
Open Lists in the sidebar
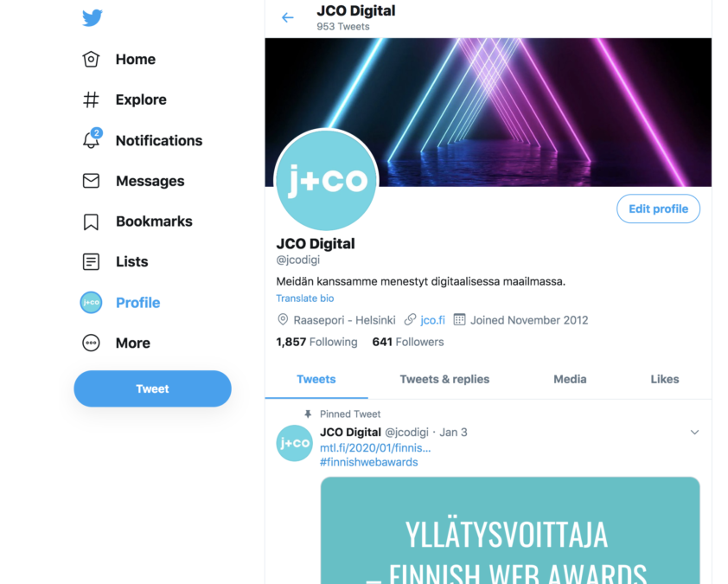[115, 262]
